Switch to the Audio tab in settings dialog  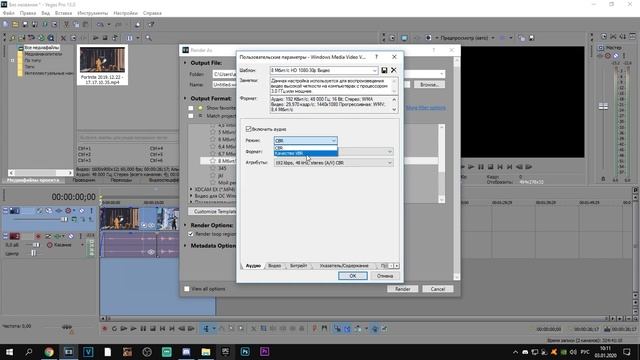(253, 266)
